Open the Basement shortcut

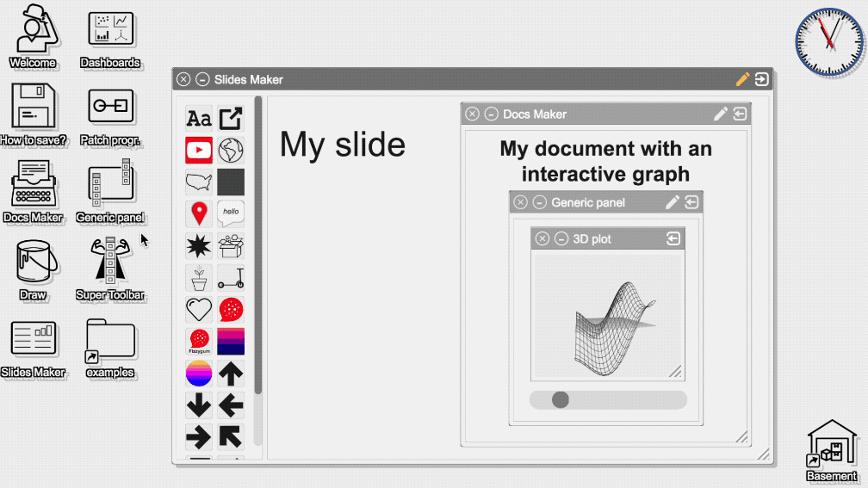[x=832, y=449]
